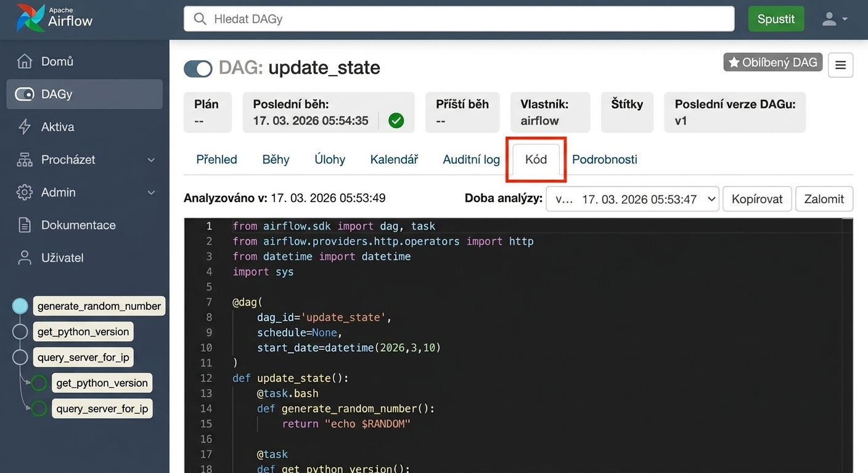Select the generate_random_number task node
Image resolution: width=868 pixels, height=473 pixels.
point(99,306)
